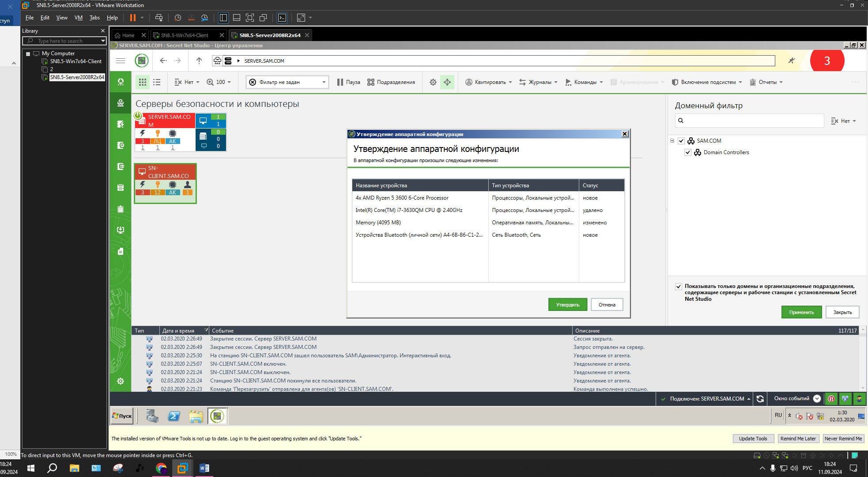
Task: Click the gear settings icon in toolbar
Action: [x=433, y=82]
